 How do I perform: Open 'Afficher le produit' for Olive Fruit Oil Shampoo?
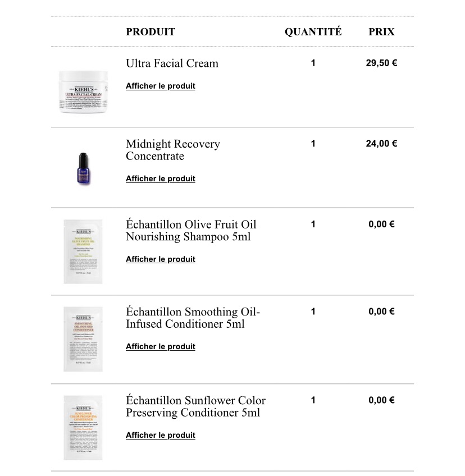pos(161,259)
